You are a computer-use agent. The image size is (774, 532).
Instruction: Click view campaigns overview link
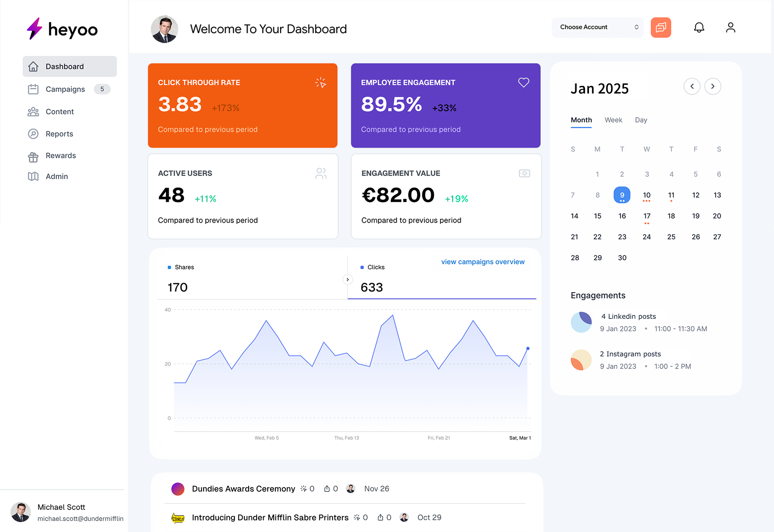(483, 262)
